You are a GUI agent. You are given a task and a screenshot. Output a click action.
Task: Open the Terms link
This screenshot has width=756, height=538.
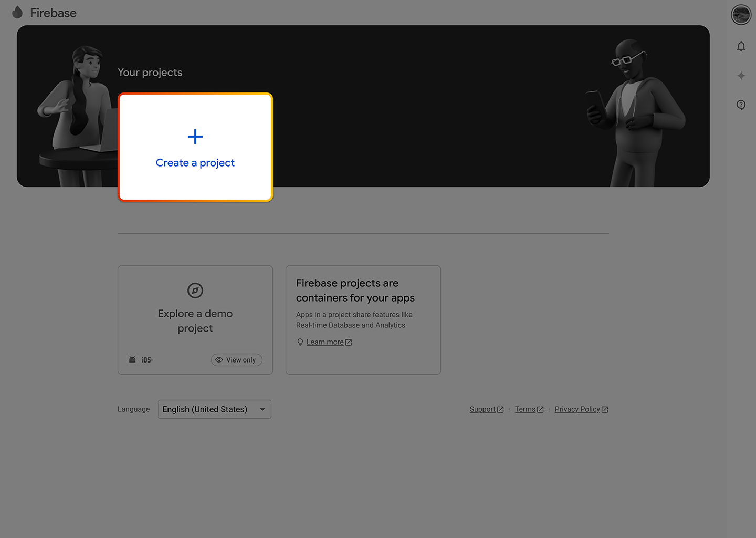click(x=525, y=409)
